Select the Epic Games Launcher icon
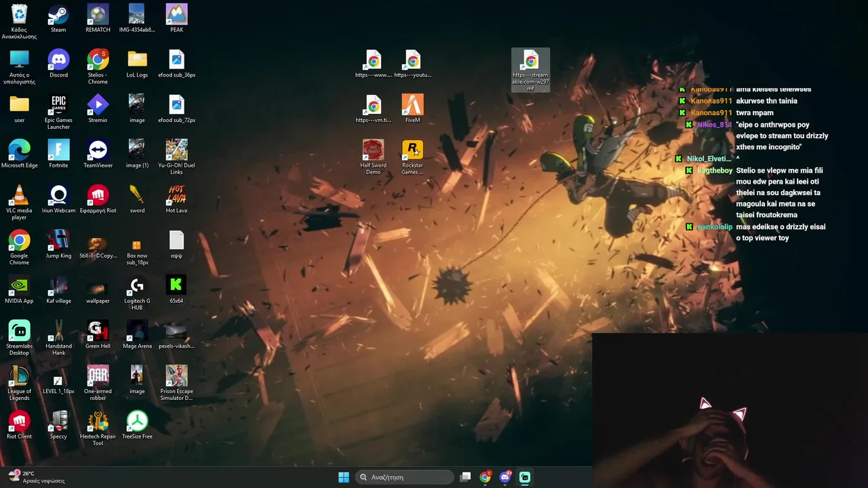 [58, 112]
